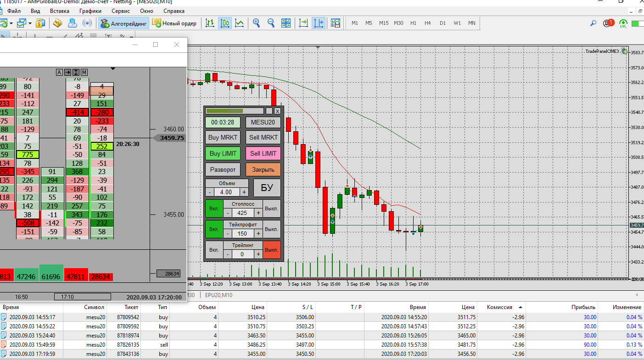The image size is (644, 360).
Task: Toggle the Алготрейдинг button
Action: (x=123, y=23)
